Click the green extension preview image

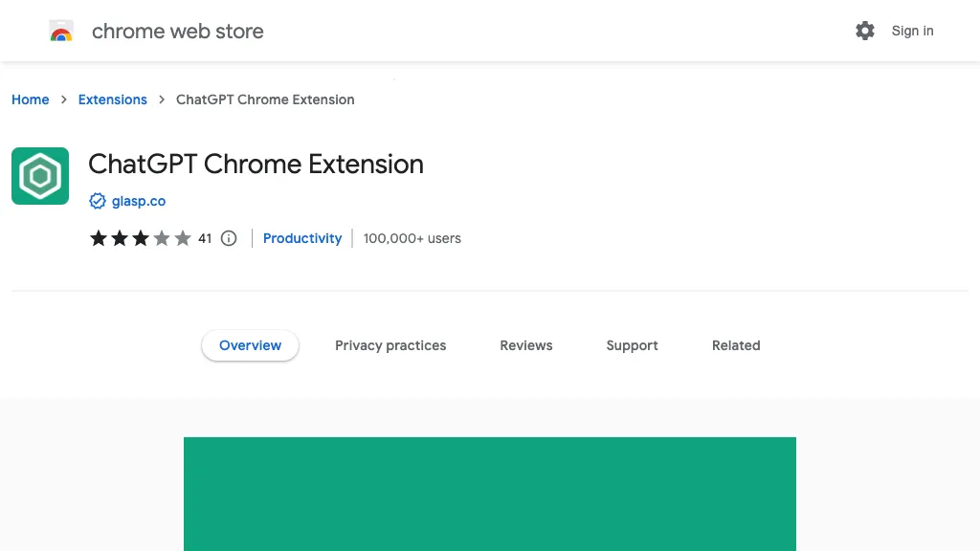(x=490, y=494)
